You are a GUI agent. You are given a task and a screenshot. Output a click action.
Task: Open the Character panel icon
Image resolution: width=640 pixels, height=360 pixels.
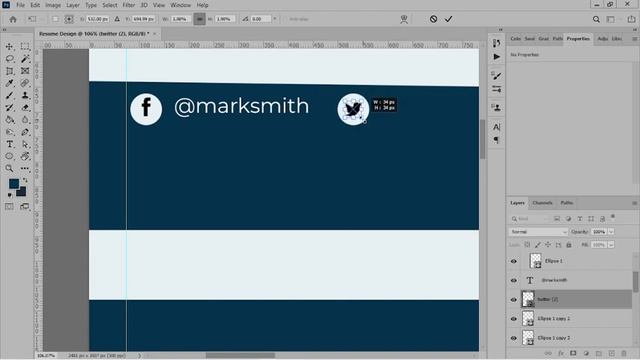496,127
